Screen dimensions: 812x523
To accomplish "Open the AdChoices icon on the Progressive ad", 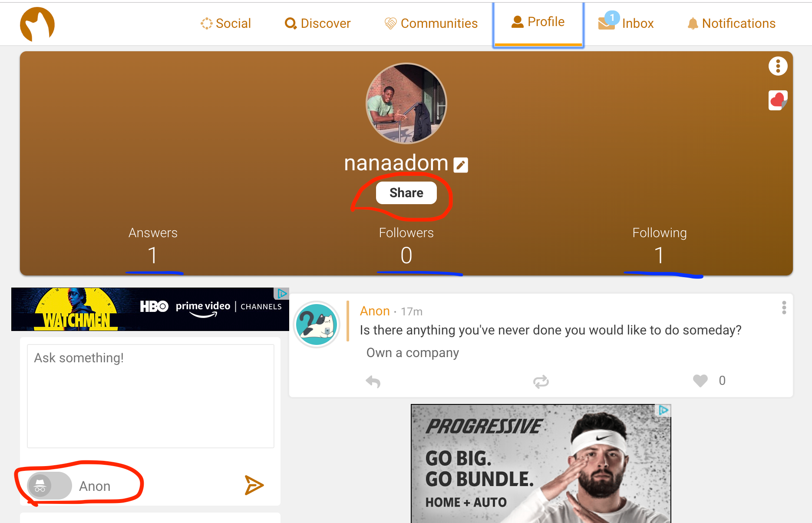I will tap(663, 410).
